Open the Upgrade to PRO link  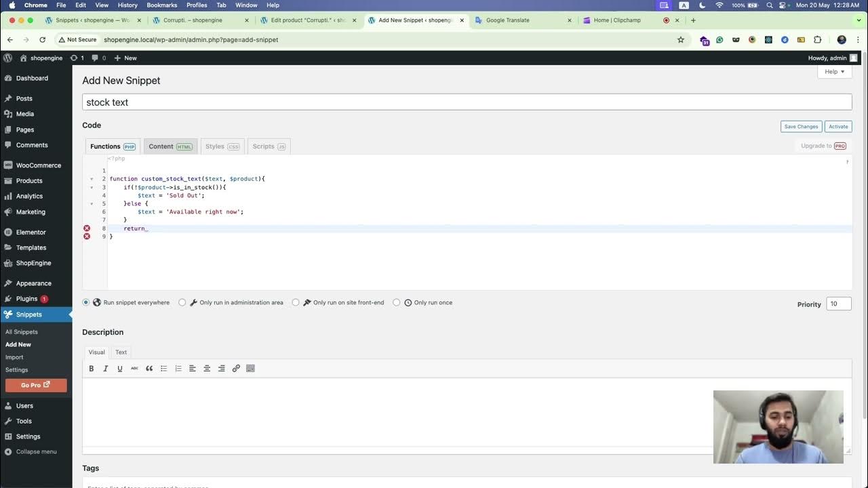[823, 146]
